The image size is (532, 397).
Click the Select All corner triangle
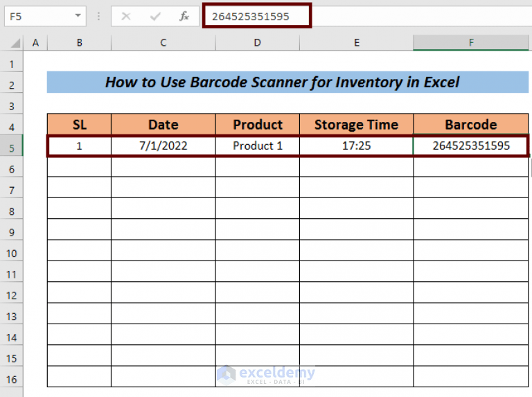click(15, 43)
